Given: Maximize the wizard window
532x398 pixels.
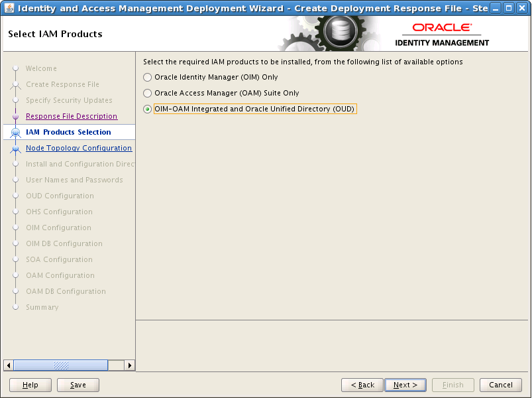Looking at the screenshot, I should tap(509, 8).
